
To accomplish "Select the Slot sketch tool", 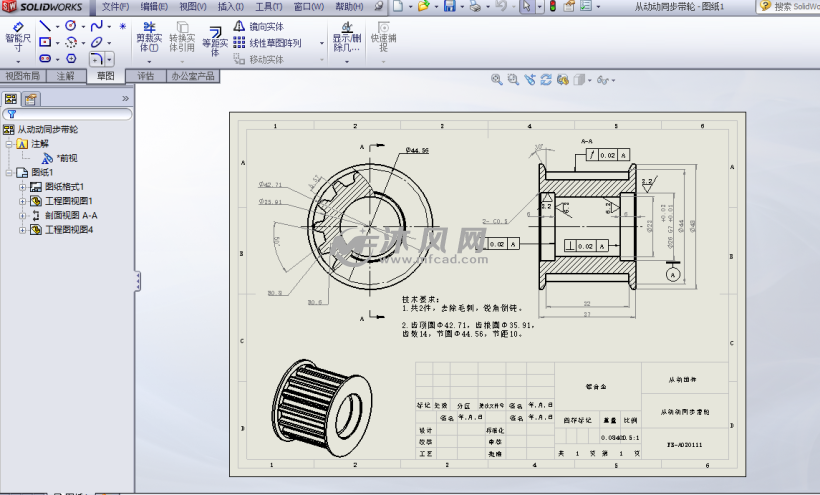I will coord(45,59).
